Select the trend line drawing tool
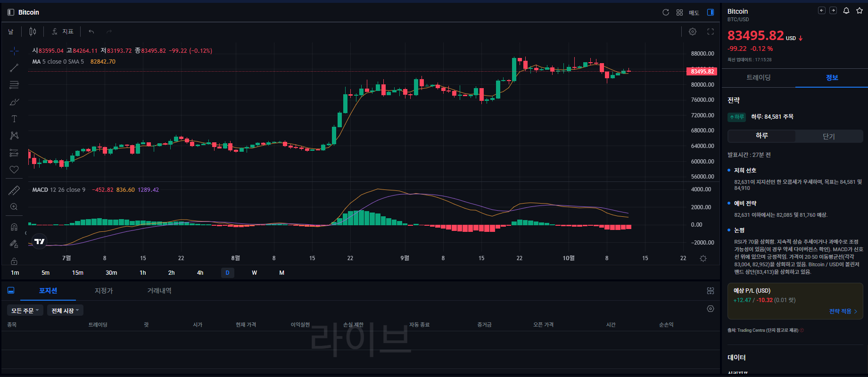The height and width of the screenshot is (377, 868). click(x=14, y=68)
